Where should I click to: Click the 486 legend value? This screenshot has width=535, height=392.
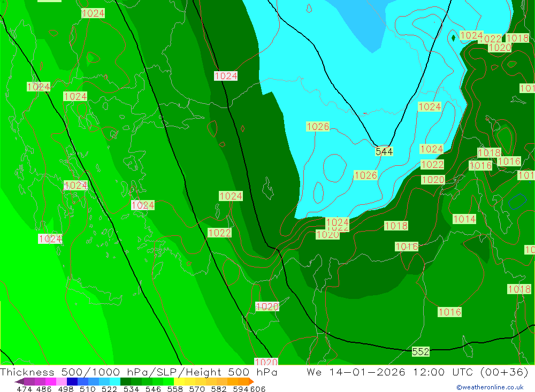pos(44,389)
